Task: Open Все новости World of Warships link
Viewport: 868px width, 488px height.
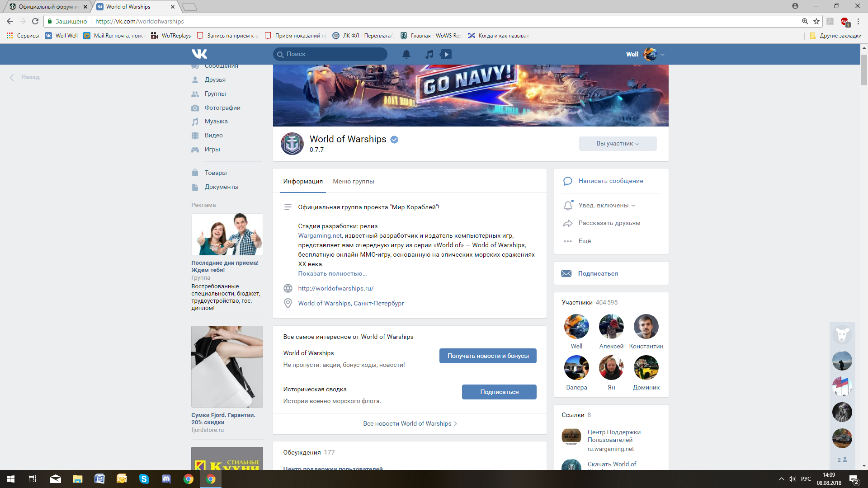Action: [410, 424]
